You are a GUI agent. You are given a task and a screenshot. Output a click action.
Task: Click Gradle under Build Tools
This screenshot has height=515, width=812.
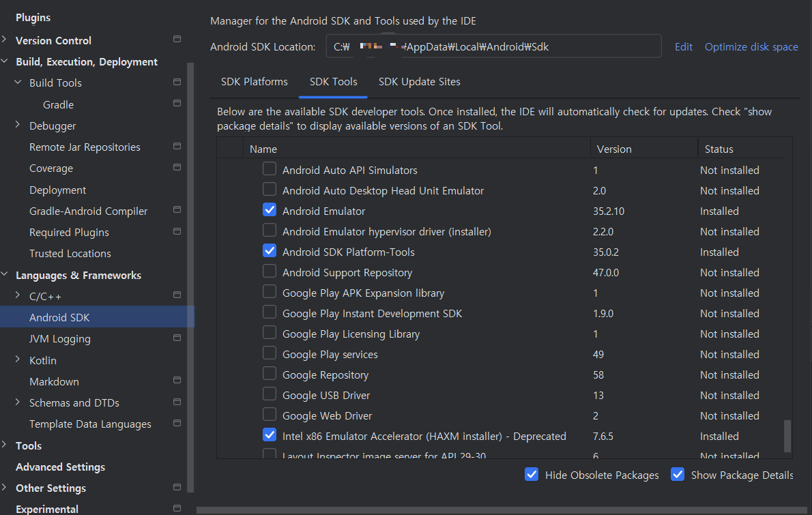pyautogui.click(x=58, y=104)
